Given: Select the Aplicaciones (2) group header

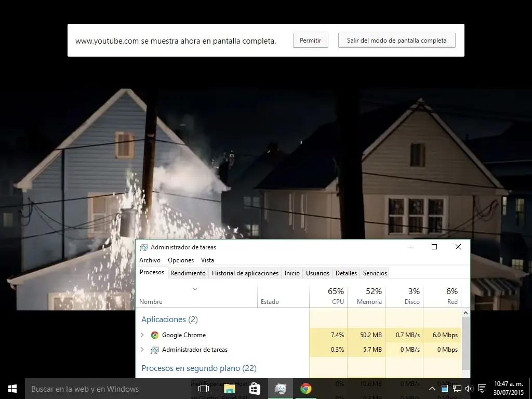Looking at the screenshot, I should (169, 320).
